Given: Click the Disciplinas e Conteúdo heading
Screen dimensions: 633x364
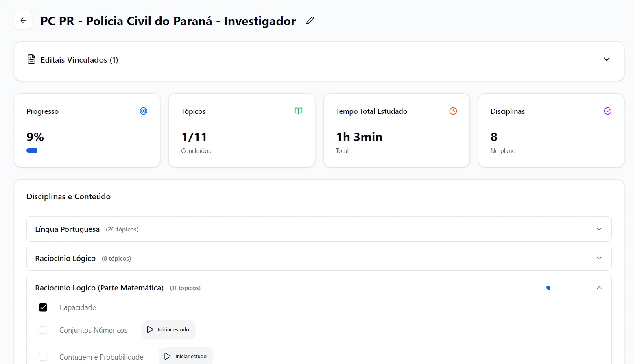Looking at the screenshot, I should [68, 196].
